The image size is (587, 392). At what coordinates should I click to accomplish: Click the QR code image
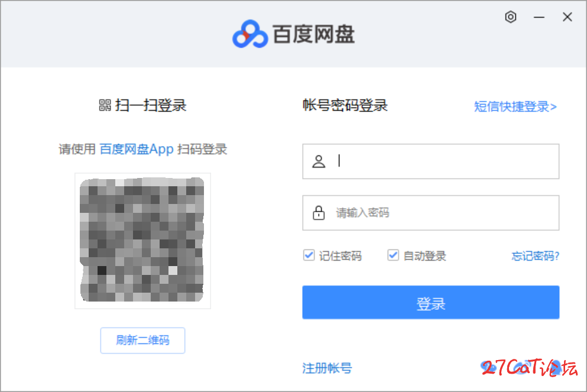(142, 241)
